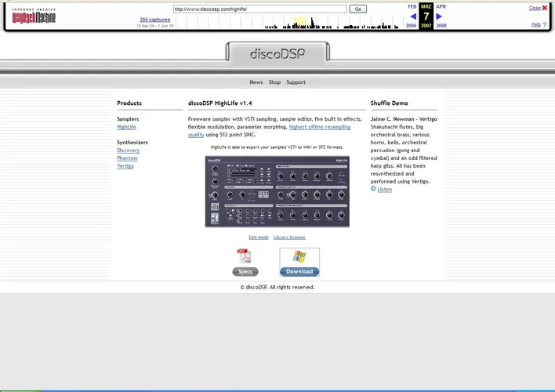555x392 pixels.
Task: Open the Edit mode link
Action: tap(259, 238)
